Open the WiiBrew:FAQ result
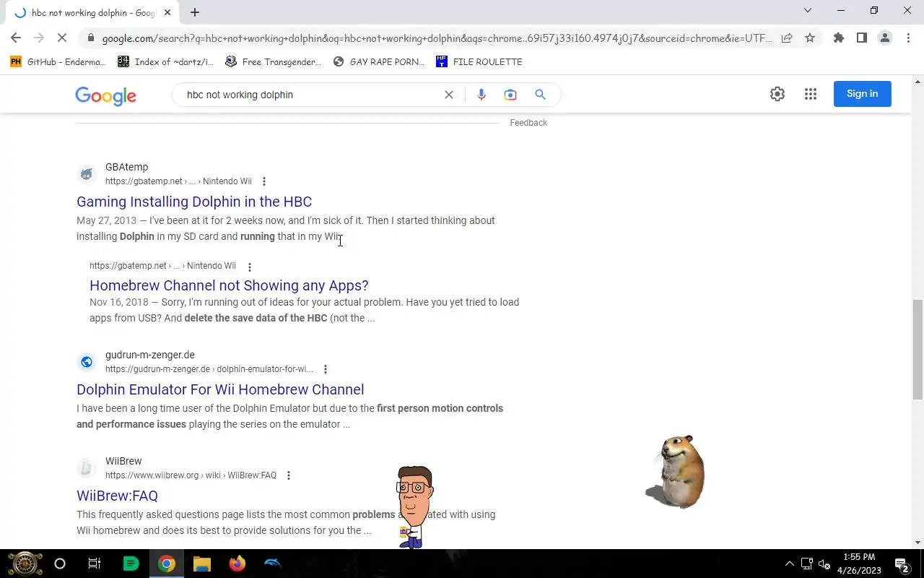Image resolution: width=924 pixels, height=578 pixels. (117, 496)
